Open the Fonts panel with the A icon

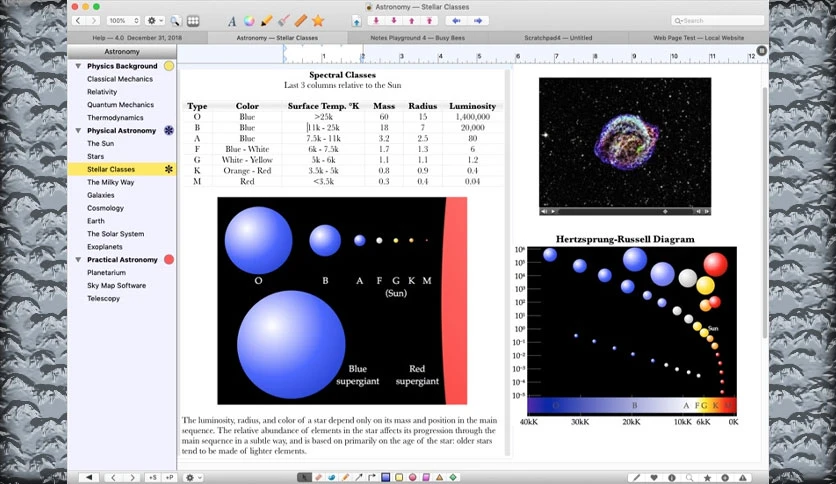coord(231,21)
